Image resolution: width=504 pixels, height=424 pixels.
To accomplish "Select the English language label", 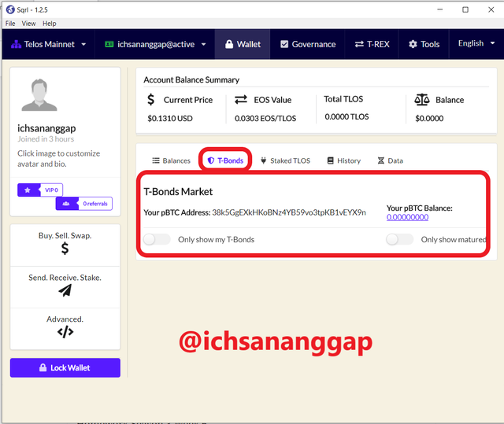I will (x=471, y=43).
